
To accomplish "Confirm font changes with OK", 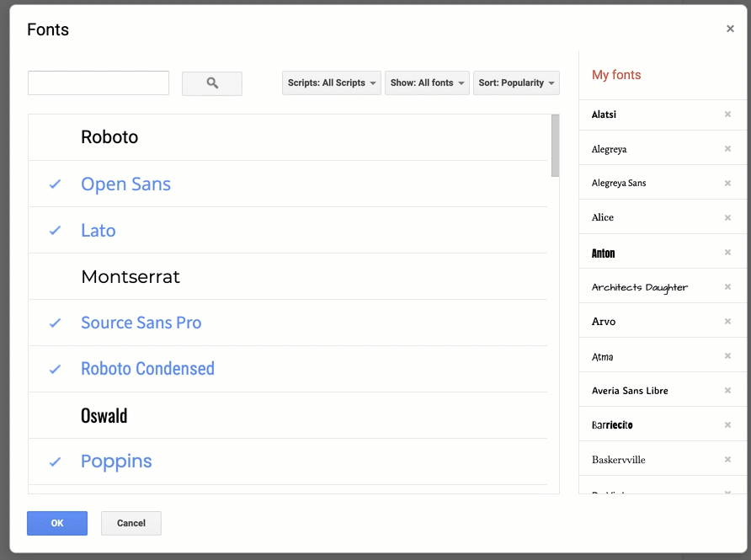I will 56,523.
